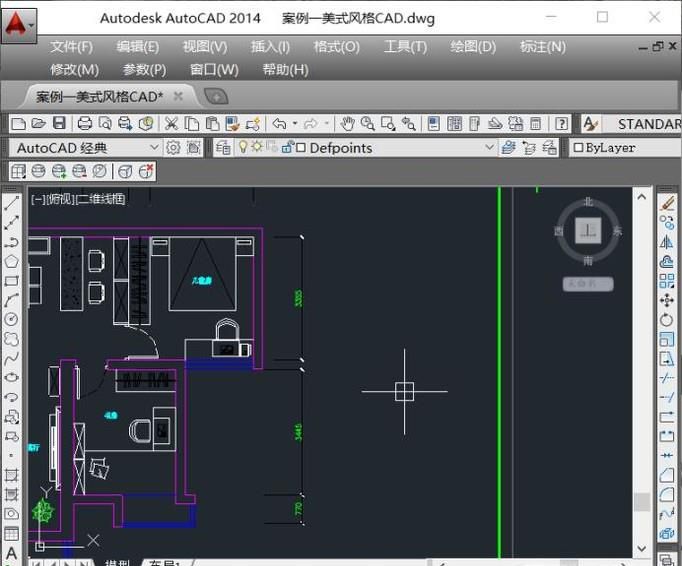Viewport: 682px width, 566px height.
Task: Open the 绘图(D) menu
Action: (x=473, y=47)
